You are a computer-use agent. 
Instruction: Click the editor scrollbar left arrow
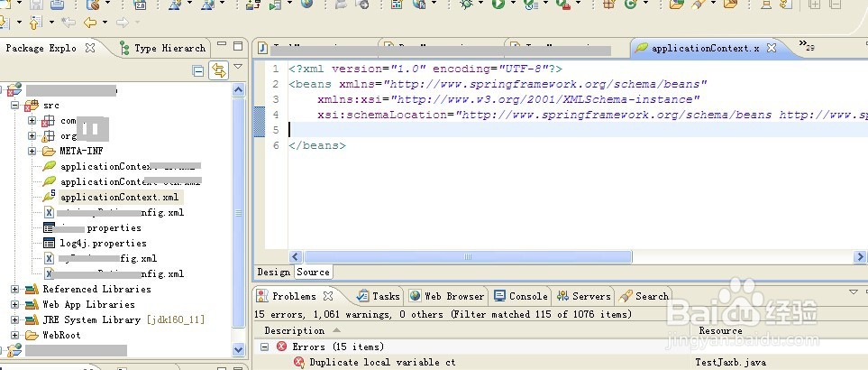295,257
